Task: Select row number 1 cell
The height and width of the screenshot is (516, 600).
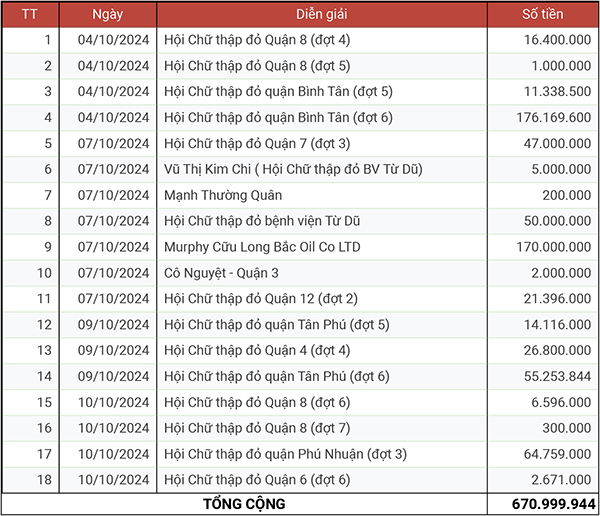Action: point(30,40)
